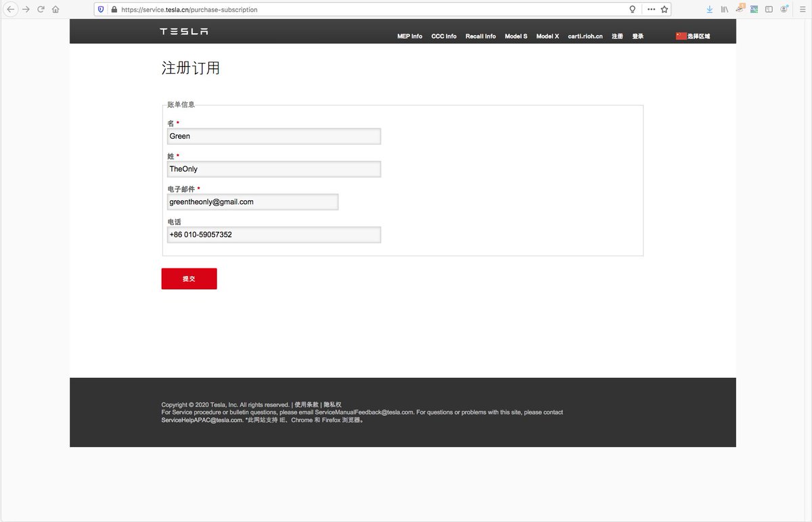Open the Recall Info menu item
This screenshot has width=812, height=522.
pos(480,37)
